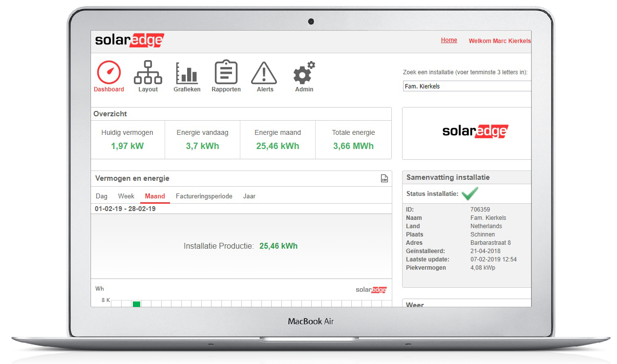
Task: Click the green bar in chart
Action: point(136,304)
